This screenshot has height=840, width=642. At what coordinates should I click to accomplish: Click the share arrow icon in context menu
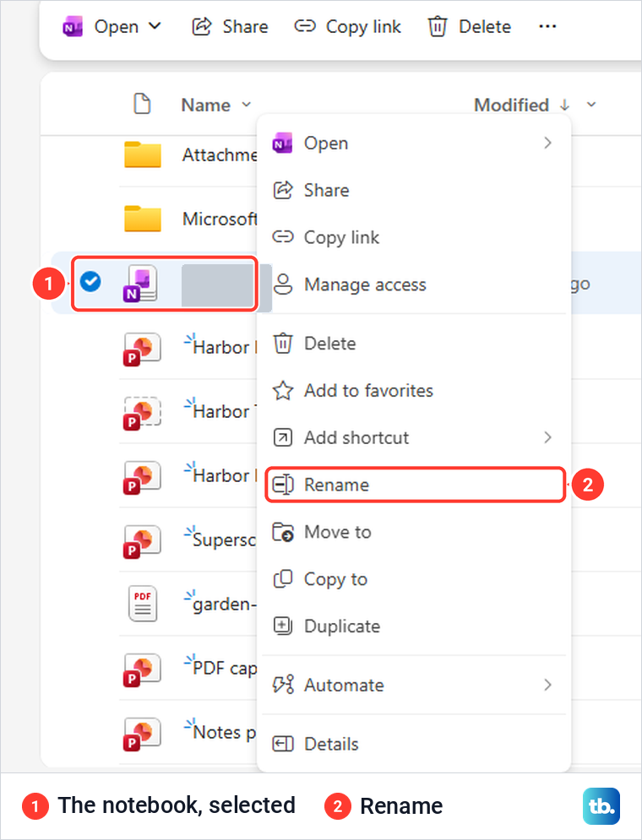tap(283, 190)
